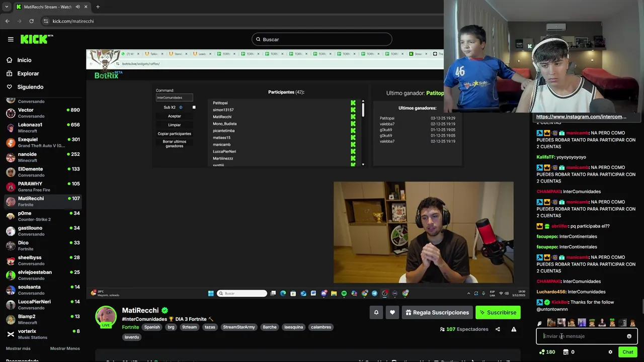Click Mostrar más in the sidebar
Screen dimensions: 644x362
coord(18,348)
